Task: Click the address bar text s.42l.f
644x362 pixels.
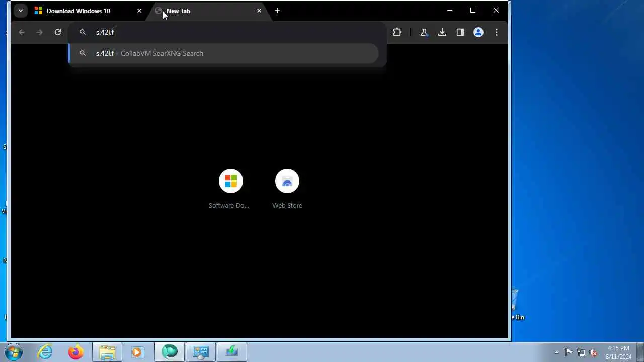Action: pos(105,32)
